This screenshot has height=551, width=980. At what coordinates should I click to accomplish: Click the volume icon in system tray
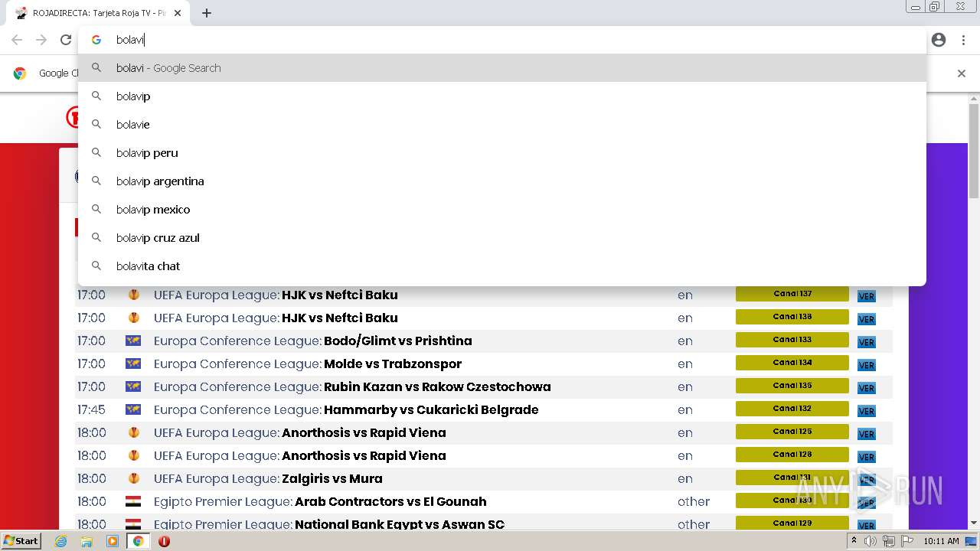pos(871,541)
